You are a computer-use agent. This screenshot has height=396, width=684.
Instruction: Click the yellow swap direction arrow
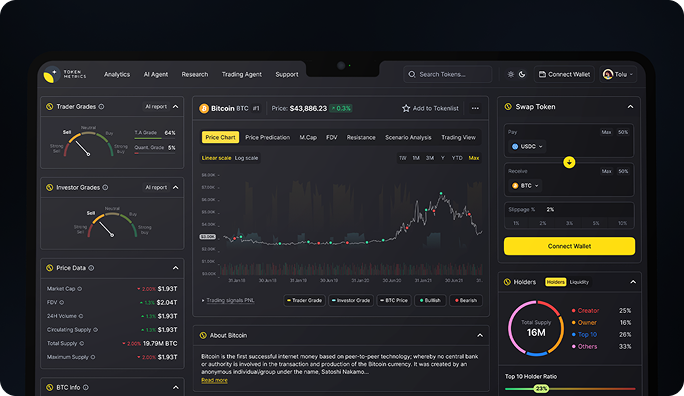point(569,162)
